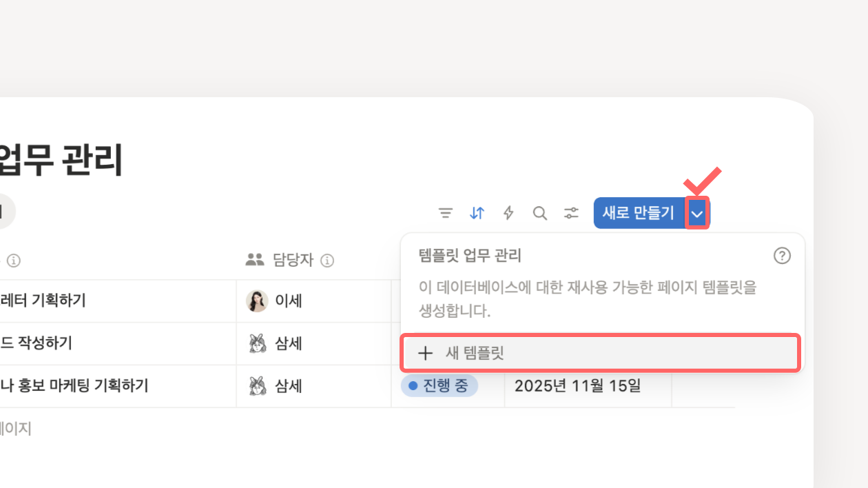Open the 진행 중 status tag dropdown
Image resolution: width=868 pixels, height=488 pixels.
pos(439,386)
